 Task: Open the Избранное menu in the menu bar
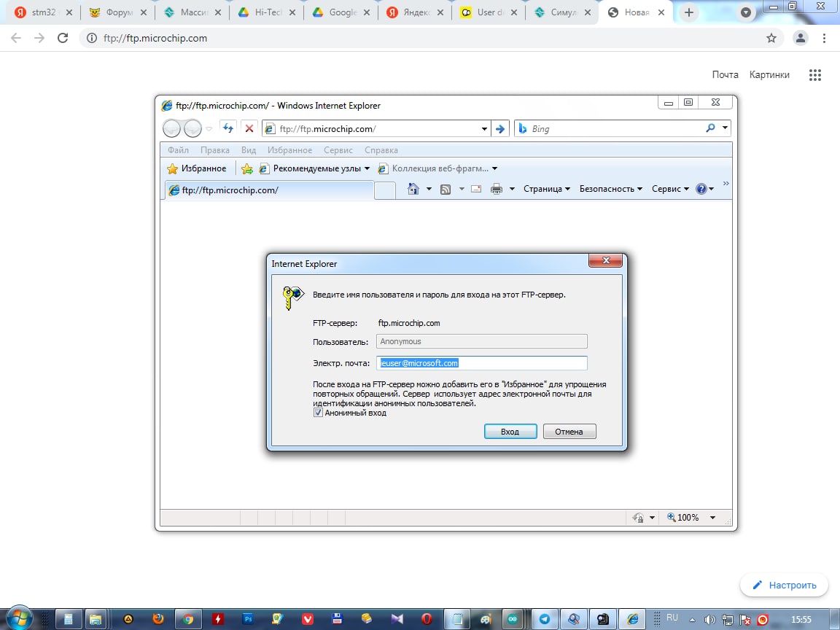[289, 150]
